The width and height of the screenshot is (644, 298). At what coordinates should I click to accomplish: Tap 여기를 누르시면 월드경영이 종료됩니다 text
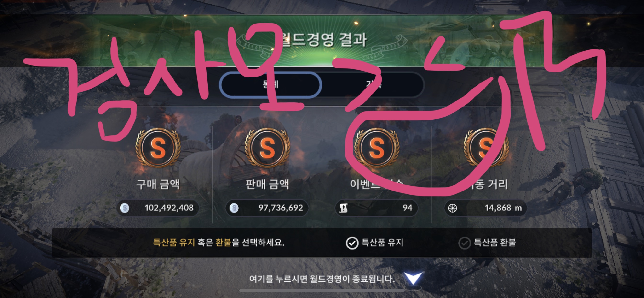[322, 279]
